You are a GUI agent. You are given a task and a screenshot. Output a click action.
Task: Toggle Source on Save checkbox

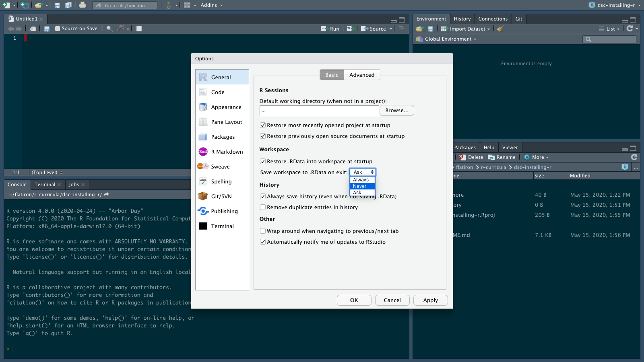58,29
